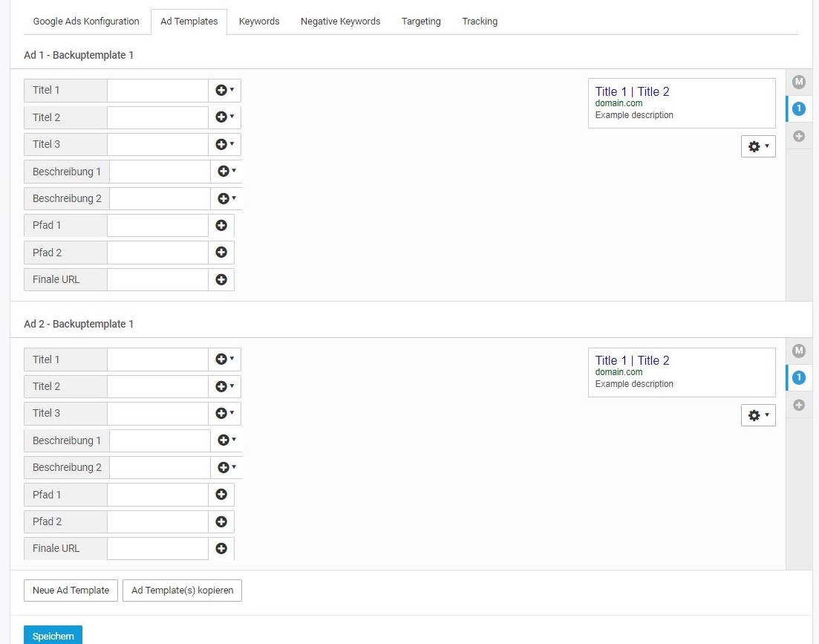Click plus icon for Ad 1 Pfad 2

tap(221, 253)
